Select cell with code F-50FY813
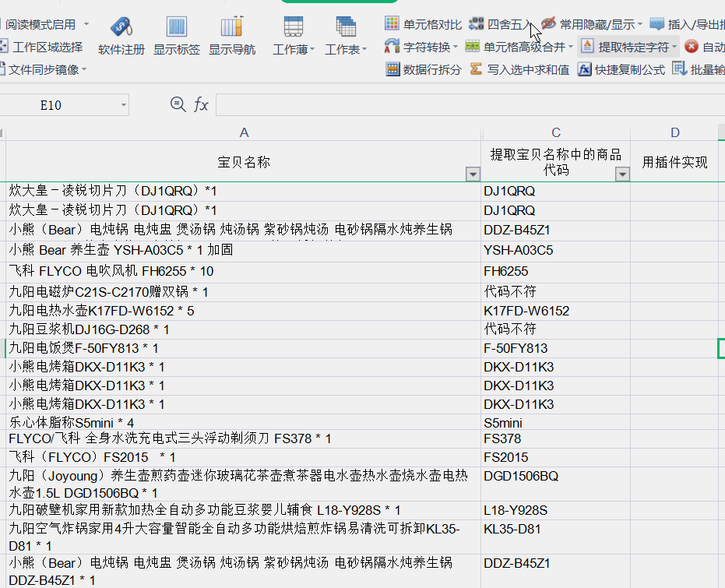 556,349
